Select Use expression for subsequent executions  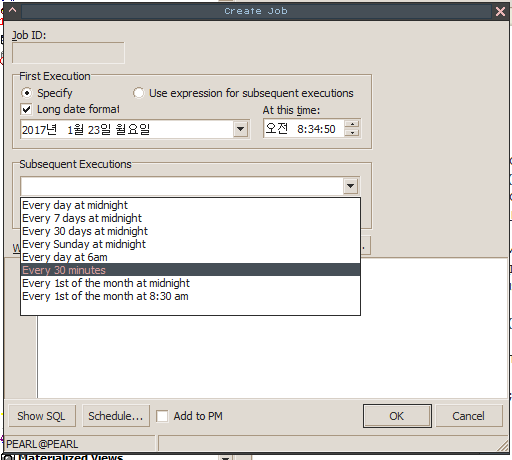pos(139,93)
